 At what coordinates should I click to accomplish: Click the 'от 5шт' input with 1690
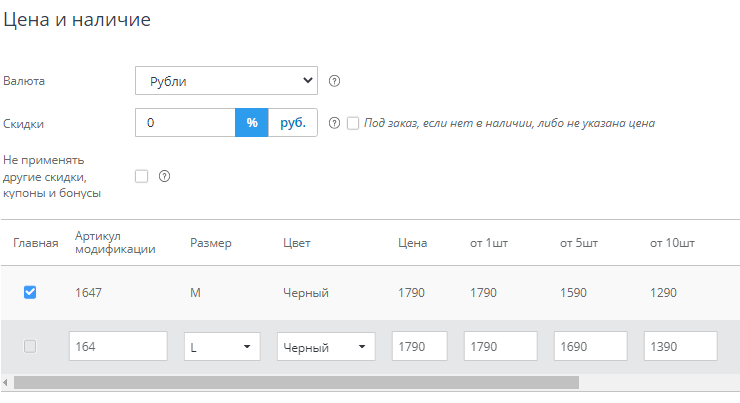(x=591, y=347)
